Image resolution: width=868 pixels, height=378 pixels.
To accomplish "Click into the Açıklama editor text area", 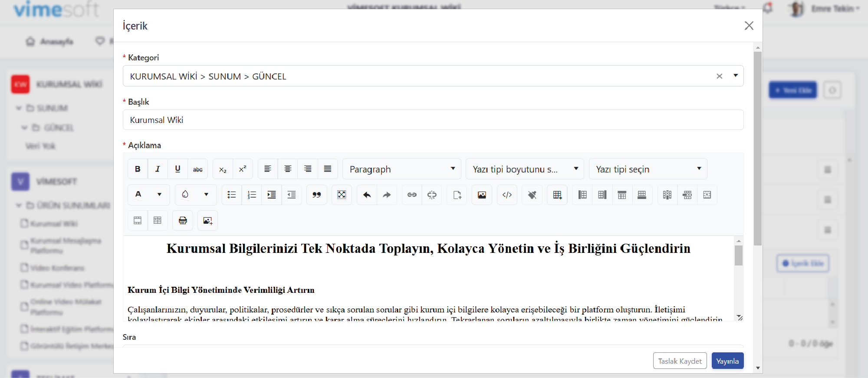I will pyautogui.click(x=428, y=279).
